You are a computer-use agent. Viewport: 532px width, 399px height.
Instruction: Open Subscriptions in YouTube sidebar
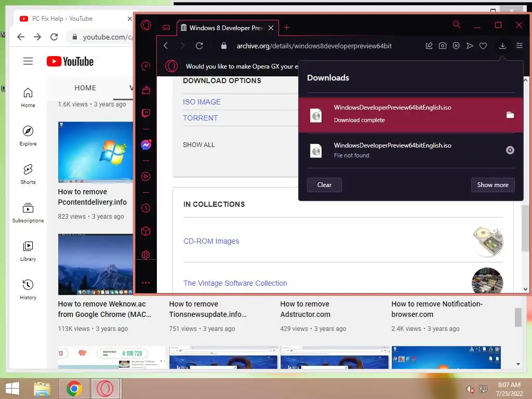click(x=28, y=212)
